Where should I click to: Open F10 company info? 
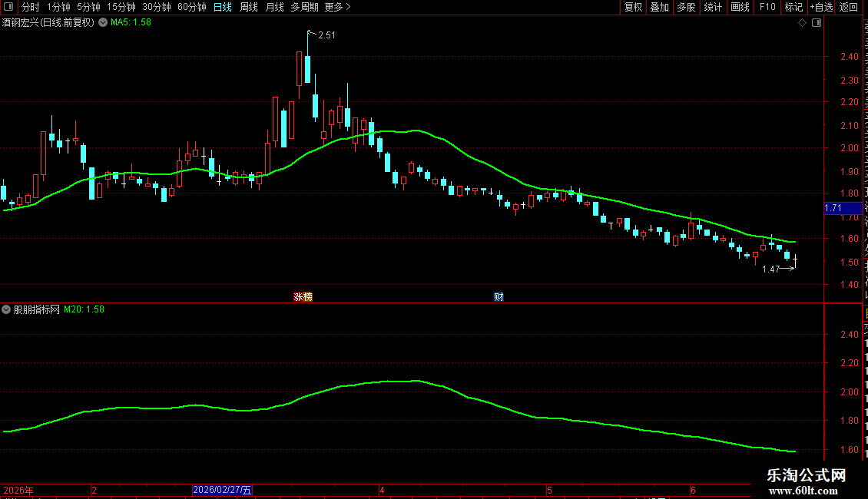(767, 7)
